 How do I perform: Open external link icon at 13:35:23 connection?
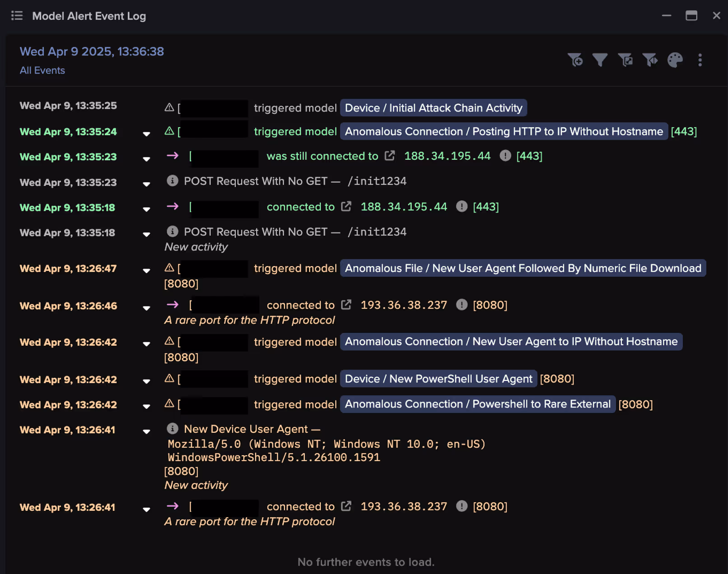390,156
